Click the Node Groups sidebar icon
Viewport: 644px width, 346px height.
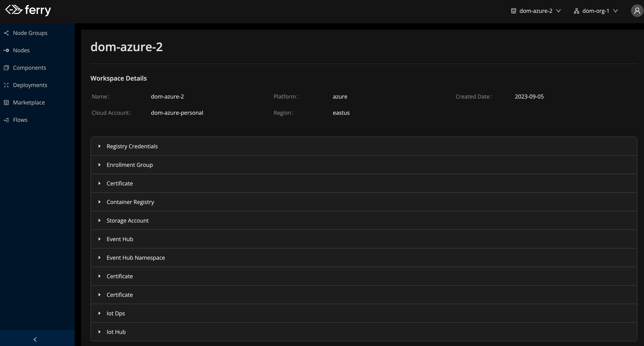pos(7,33)
